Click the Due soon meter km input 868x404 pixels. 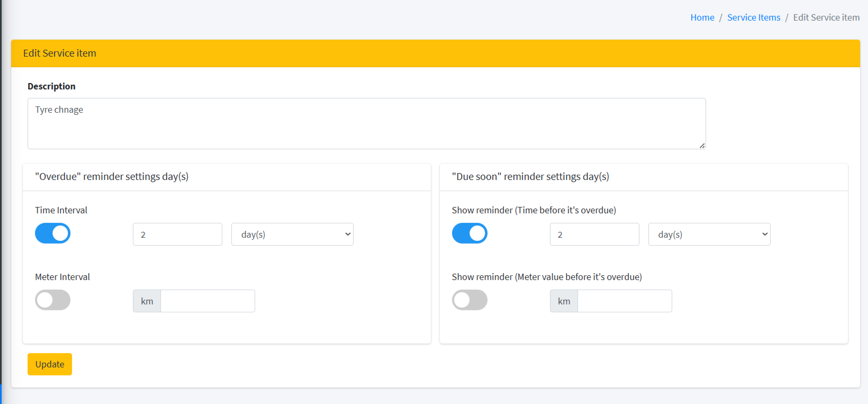click(x=625, y=301)
